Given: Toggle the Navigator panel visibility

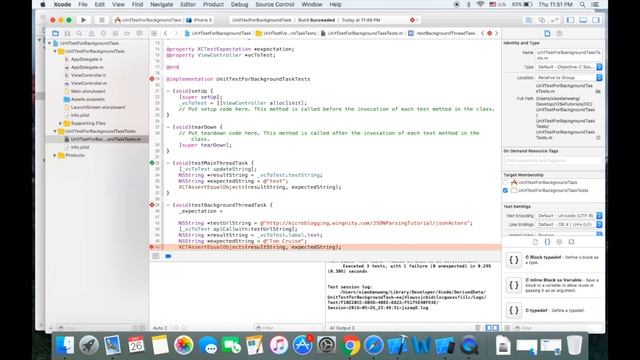Looking at the screenshot, I should pyautogui.click(x=571, y=20).
